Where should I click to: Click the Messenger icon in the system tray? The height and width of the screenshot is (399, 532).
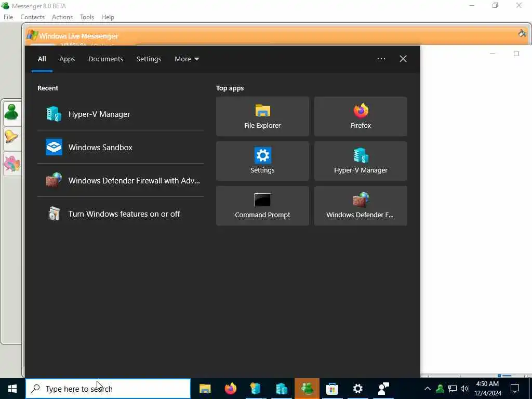point(440,389)
